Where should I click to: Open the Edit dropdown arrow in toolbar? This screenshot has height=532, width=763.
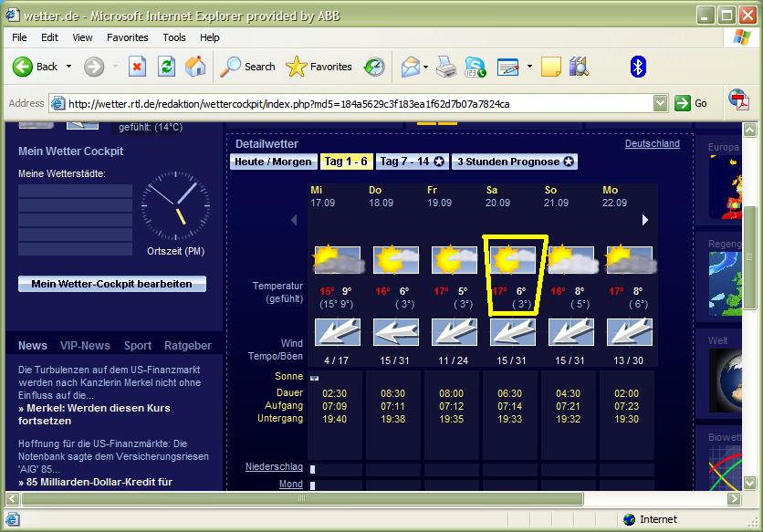529,67
